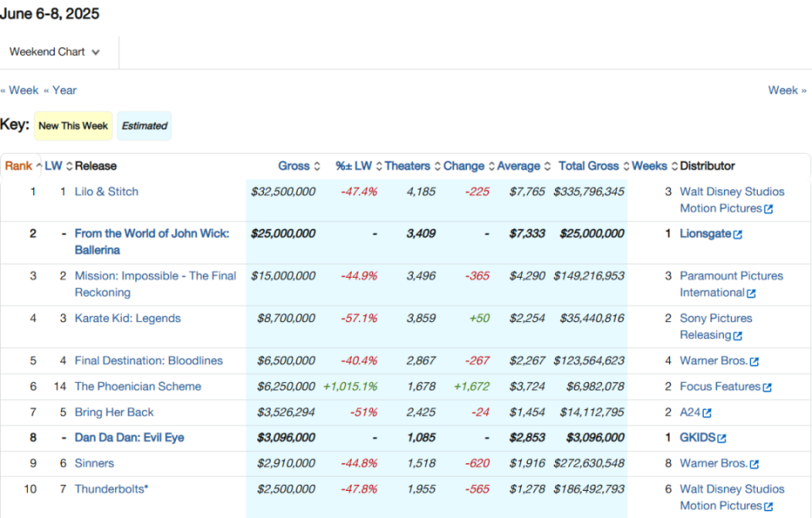Open Lilo & Stitch release page
Screen dimensions: 812x518
[x=107, y=192]
